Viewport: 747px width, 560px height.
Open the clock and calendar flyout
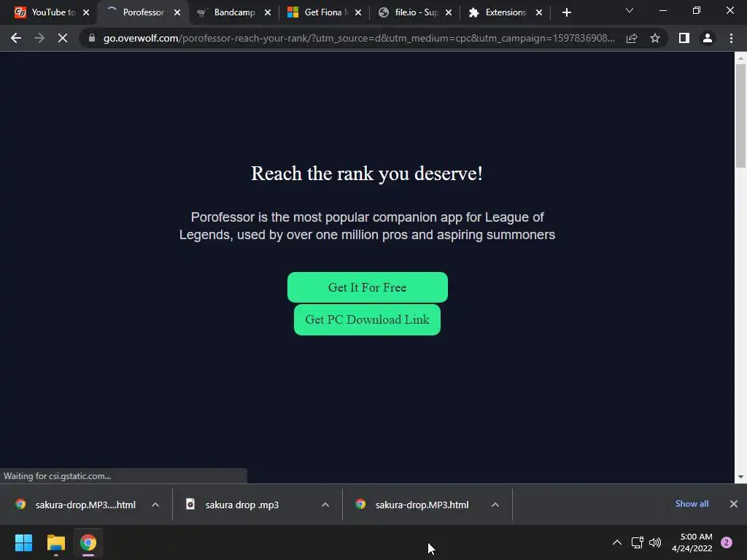coord(692,542)
